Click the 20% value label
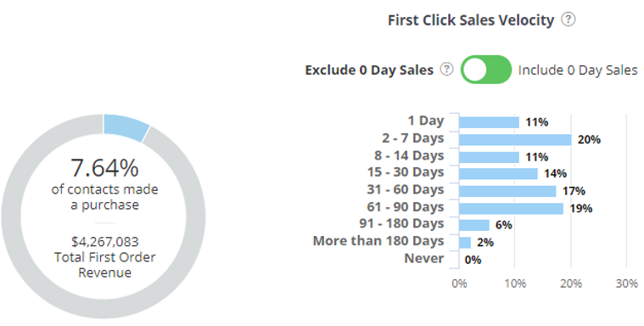Screen dimensions: 644x326 point(589,140)
